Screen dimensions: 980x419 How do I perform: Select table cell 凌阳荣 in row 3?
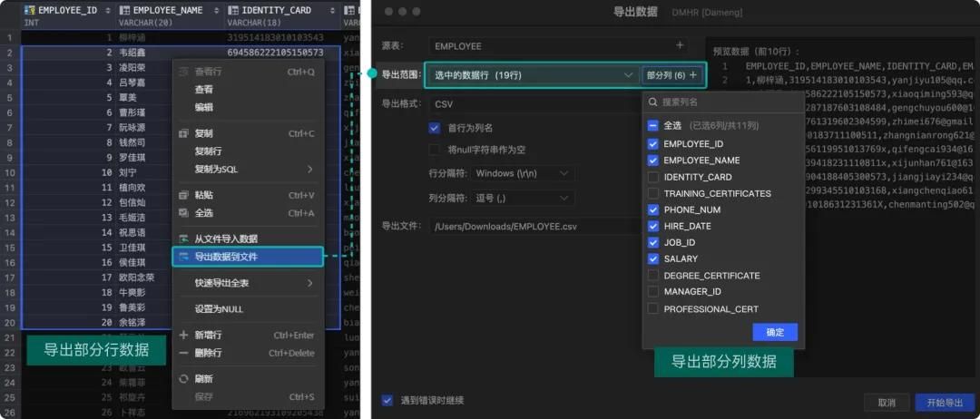(132, 67)
